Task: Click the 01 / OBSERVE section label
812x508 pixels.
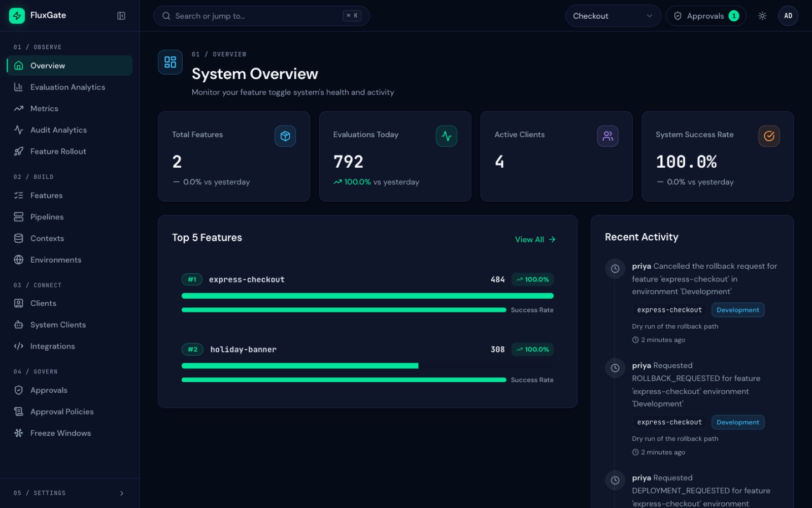Action: [x=38, y=47]
